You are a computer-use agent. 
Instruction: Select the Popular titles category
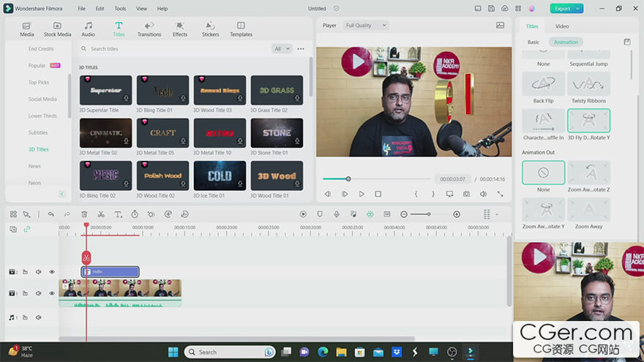coord(37,66)
